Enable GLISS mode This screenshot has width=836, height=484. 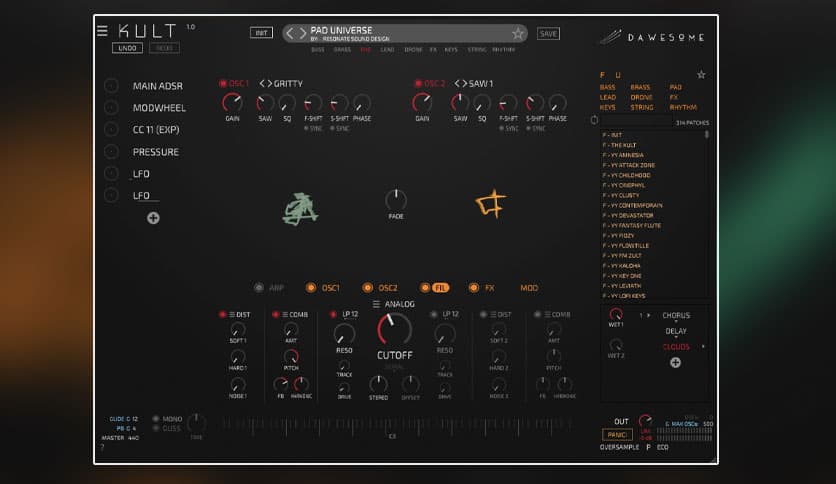tap(156, 428)
